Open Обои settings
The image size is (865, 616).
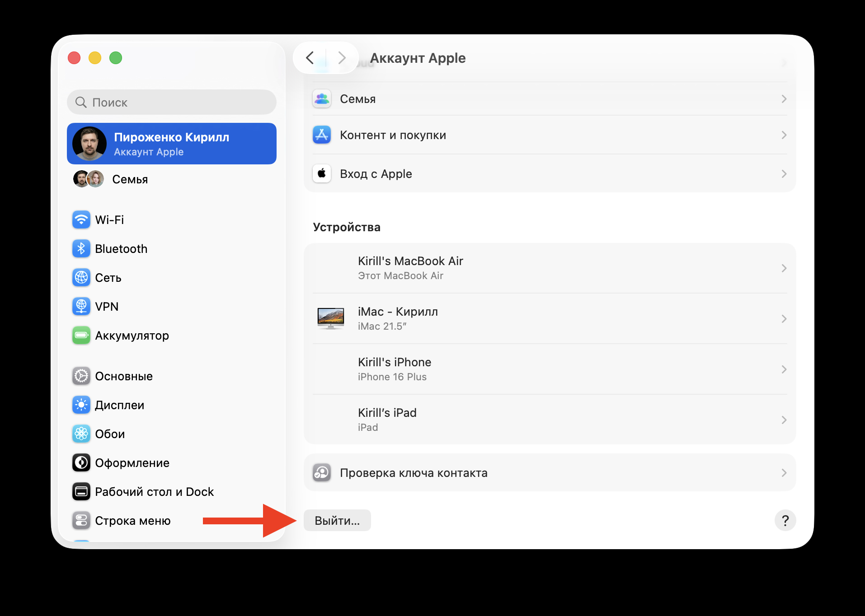[x=110, y=434]
